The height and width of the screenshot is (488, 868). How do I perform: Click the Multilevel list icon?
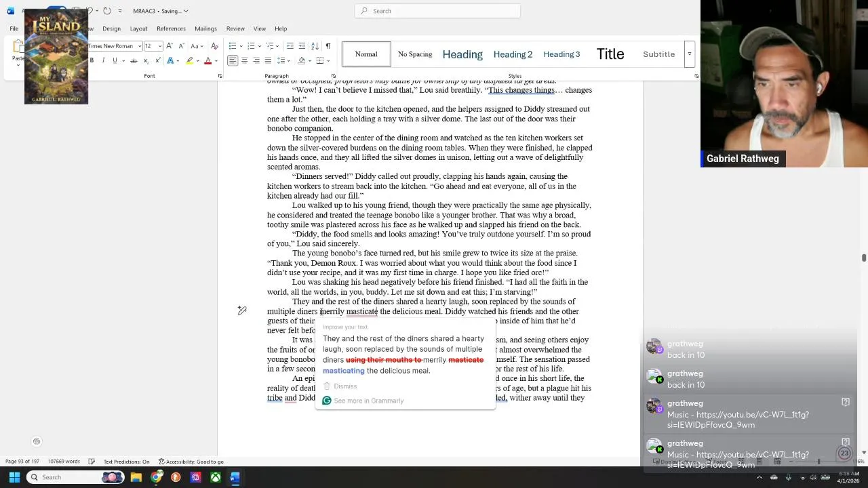click(x=269, y=46)
